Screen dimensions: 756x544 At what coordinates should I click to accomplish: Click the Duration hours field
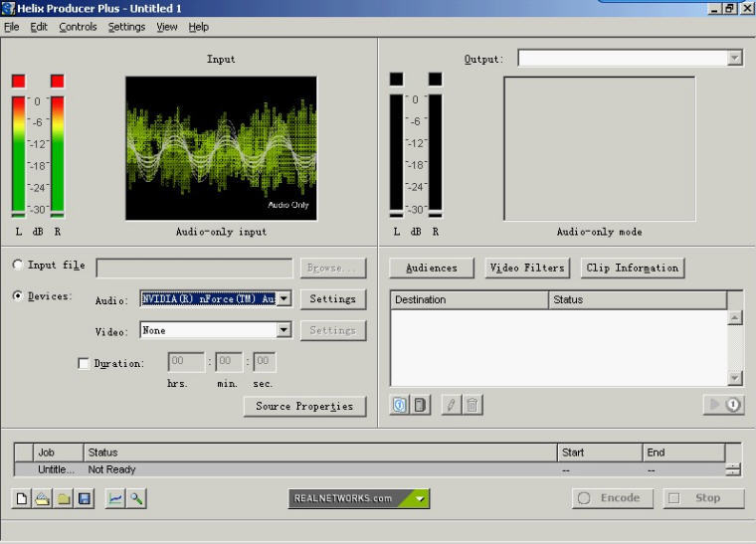tap(186, 362)
